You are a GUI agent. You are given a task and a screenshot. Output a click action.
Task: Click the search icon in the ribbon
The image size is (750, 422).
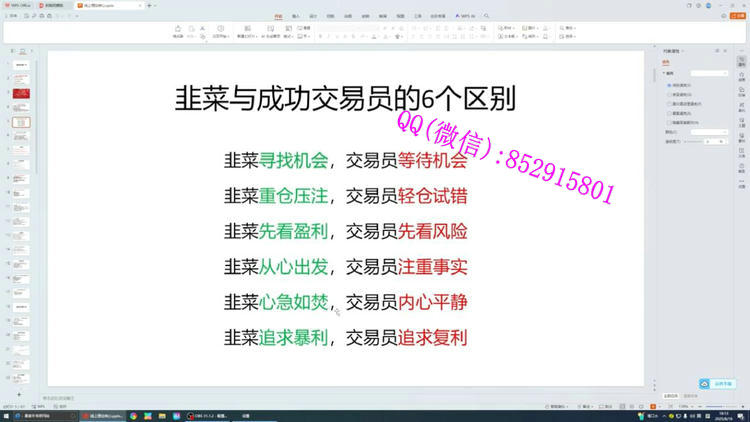487,16
